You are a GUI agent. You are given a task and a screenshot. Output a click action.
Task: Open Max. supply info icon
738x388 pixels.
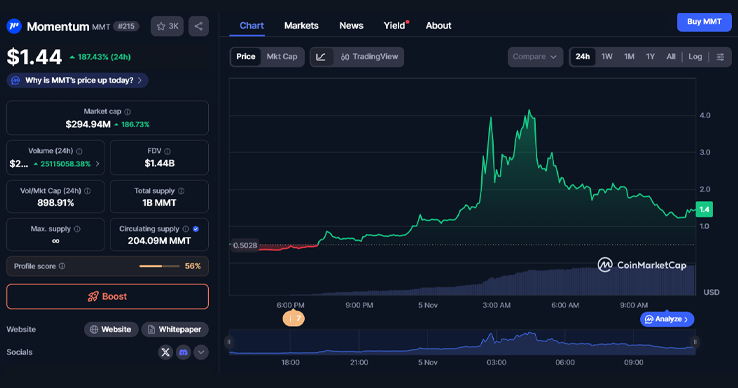(x=77, y=229)
